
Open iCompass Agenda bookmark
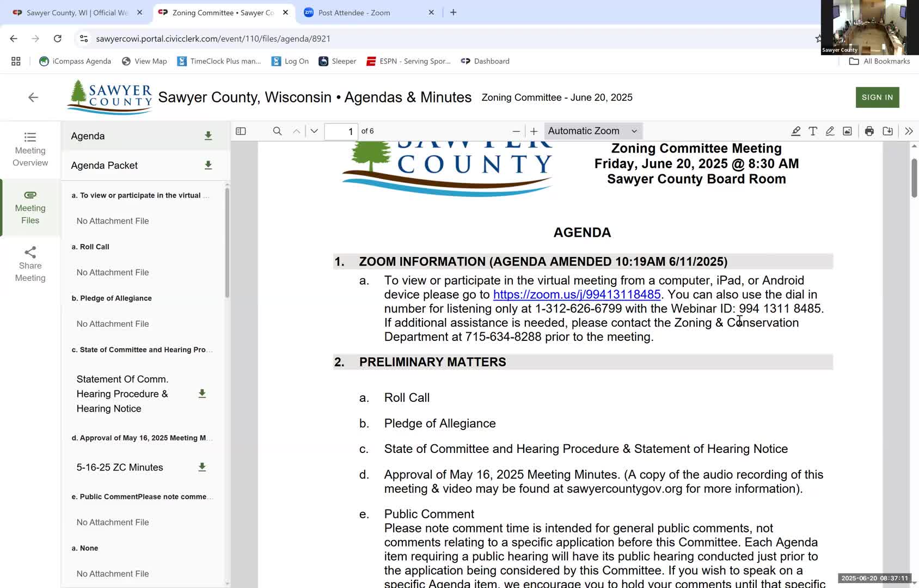(75, 62)
